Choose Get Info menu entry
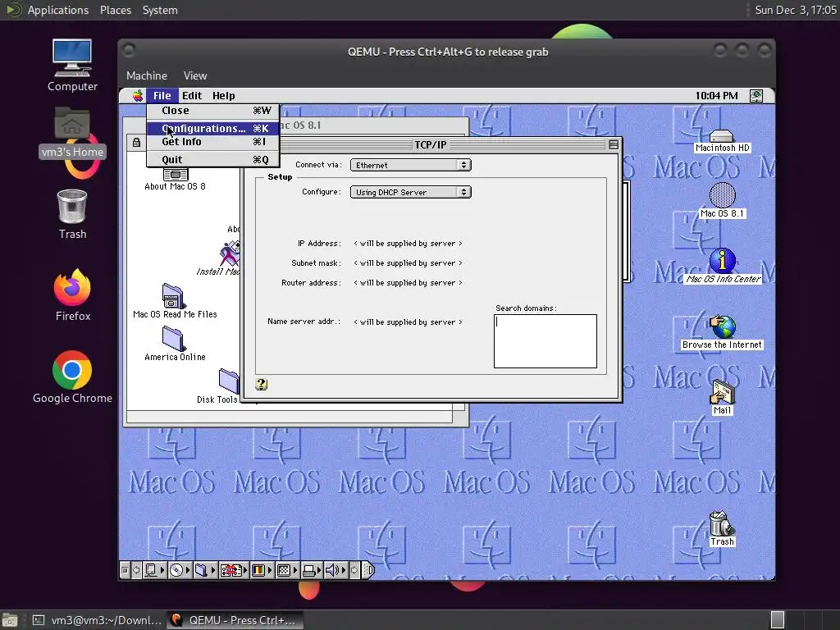The image size is (840, 630). coord(213,142)
